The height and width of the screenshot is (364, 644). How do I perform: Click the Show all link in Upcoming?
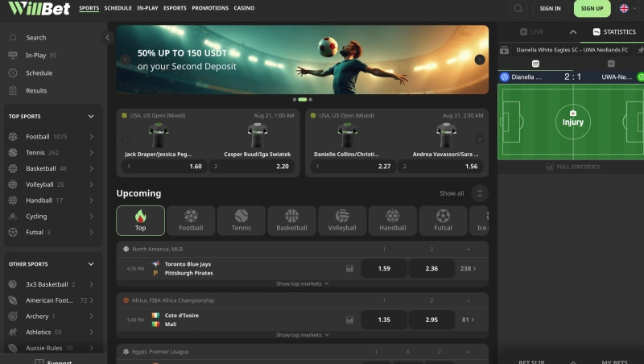451,193
